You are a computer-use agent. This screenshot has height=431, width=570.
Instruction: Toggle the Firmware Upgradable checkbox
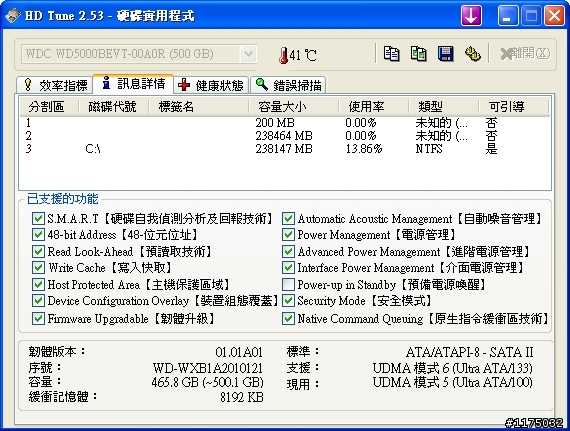[38, 319]
